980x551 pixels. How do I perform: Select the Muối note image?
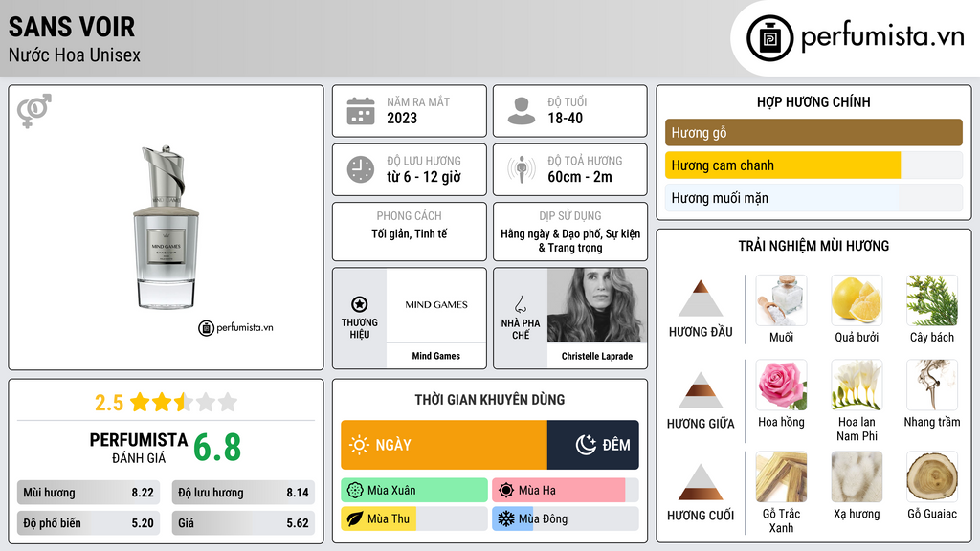click(781, 300)
